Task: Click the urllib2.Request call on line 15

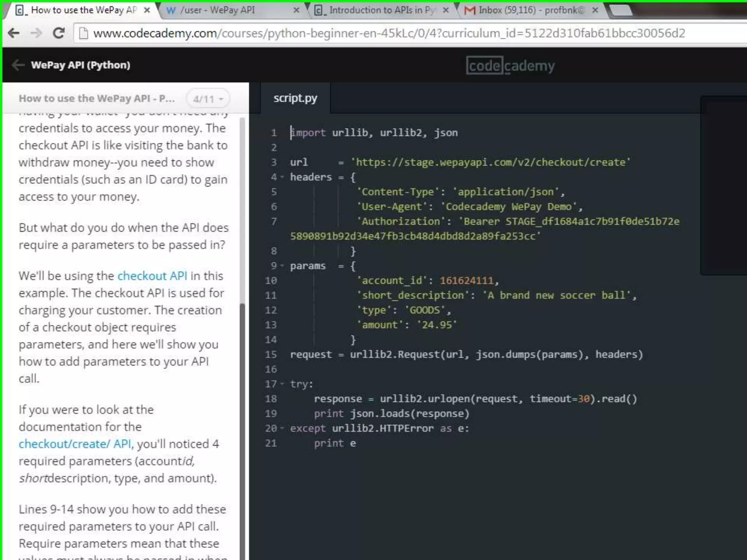Action: (496, 354)
